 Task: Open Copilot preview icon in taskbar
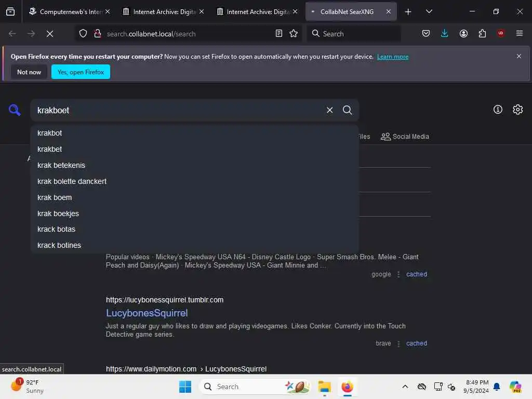[x=515, y=387]
